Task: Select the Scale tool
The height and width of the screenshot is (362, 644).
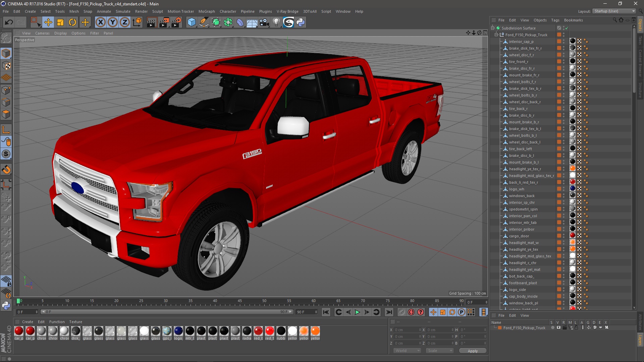Action: tap(60, 22)
